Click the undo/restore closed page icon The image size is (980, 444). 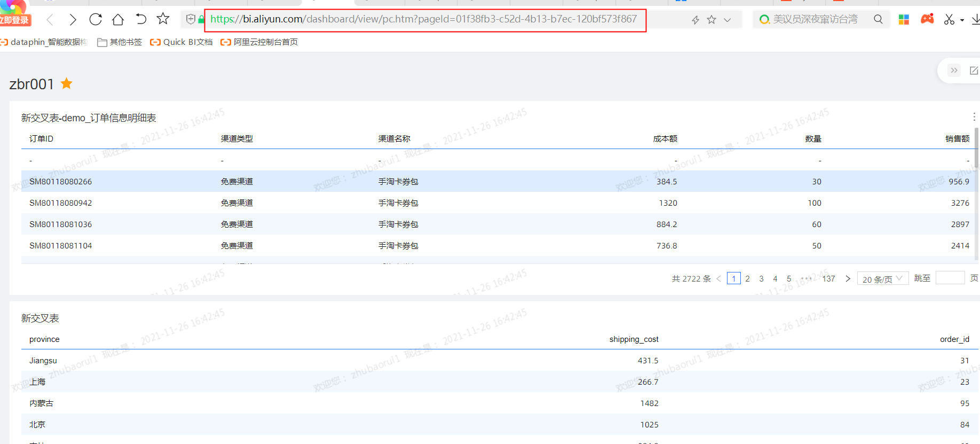click(140, 20)
